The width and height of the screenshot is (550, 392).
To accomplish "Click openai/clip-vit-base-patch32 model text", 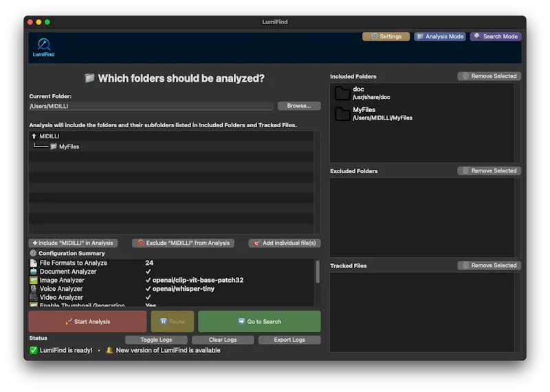I will coord(198,280).
